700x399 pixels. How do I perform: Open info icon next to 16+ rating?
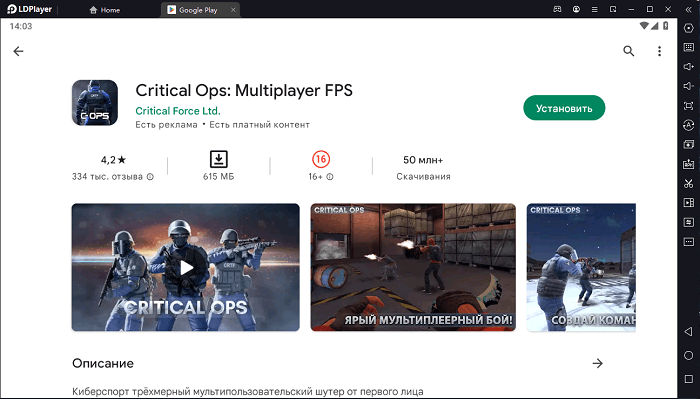pos(330,177)
